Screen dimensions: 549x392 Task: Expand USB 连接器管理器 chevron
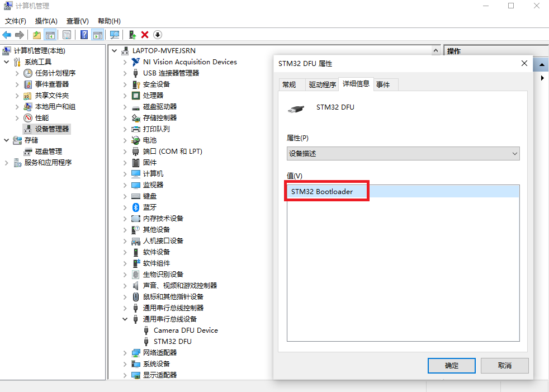125,73
